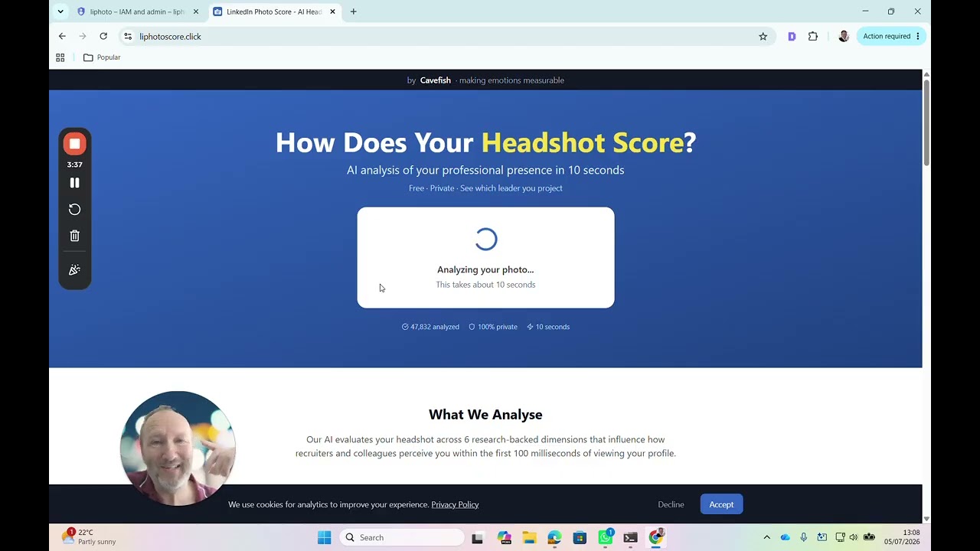Viewport: 980px width, 551px height.
Task: Pause the screen recording
Action: pyautogui.click(x=74, y=183)
